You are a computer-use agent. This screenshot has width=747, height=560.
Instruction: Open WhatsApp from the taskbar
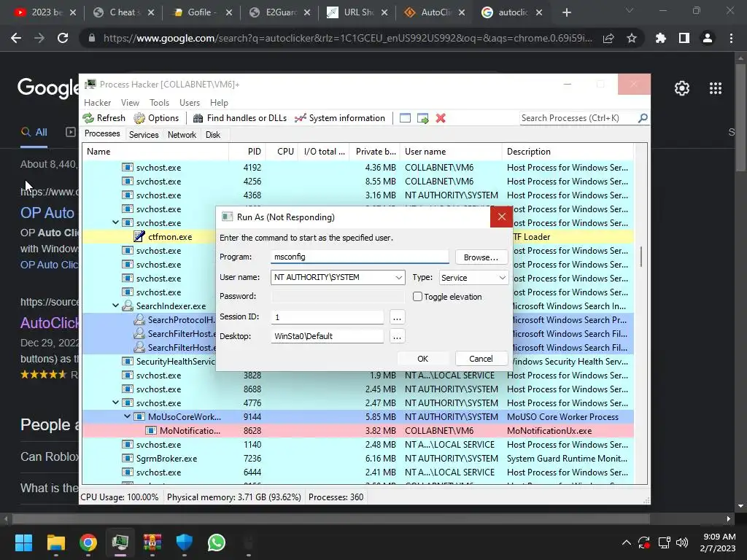[x=216, y=542]
